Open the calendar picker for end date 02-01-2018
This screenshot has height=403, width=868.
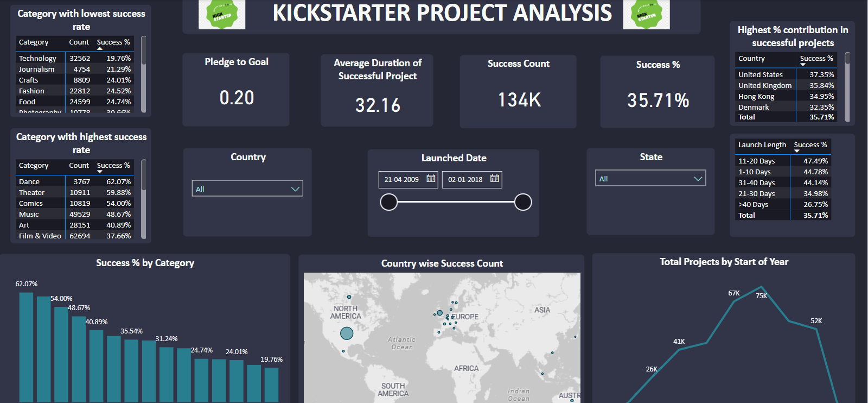[x=494, y=179]
